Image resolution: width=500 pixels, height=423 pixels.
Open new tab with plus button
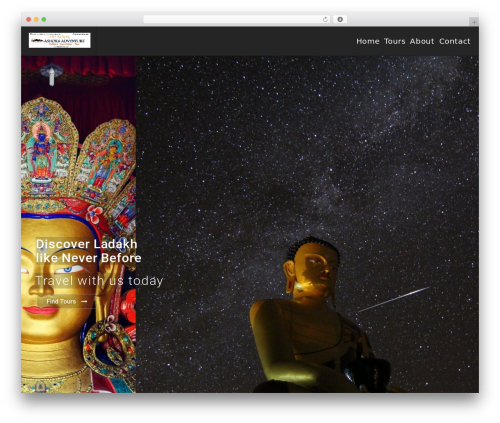[474, 22]
